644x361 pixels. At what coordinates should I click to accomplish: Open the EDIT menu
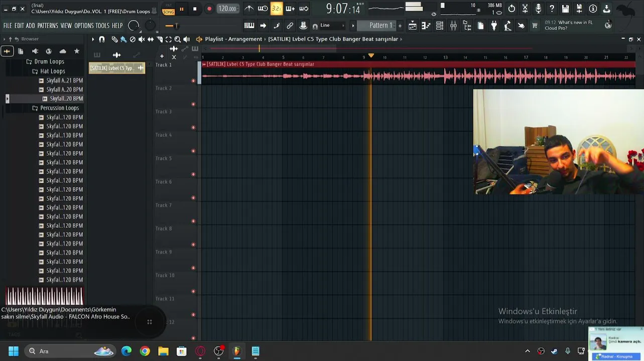19,26
